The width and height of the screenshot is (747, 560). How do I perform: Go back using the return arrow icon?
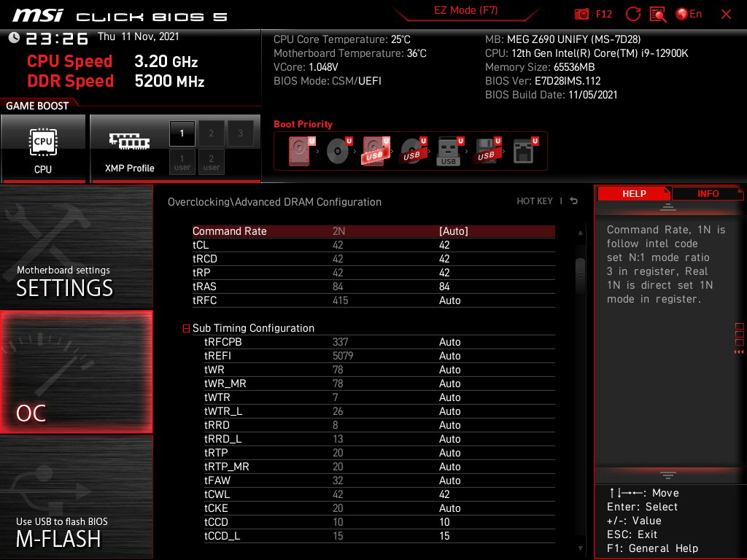click(574, 201)
